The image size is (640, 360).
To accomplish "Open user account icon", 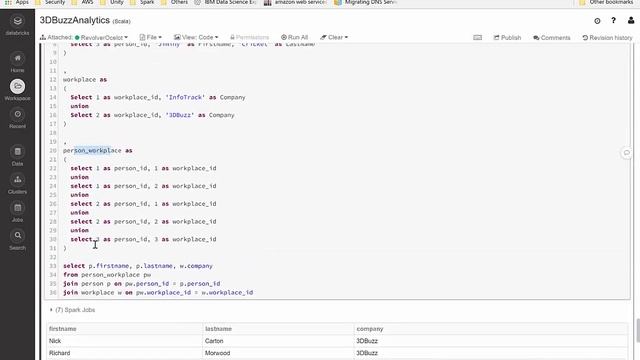I will tap(631, 20).
